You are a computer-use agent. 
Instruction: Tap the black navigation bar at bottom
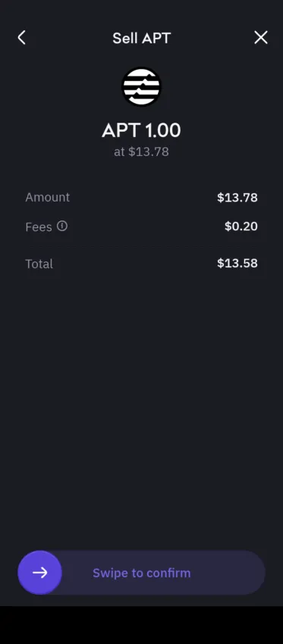coord(141,625)
